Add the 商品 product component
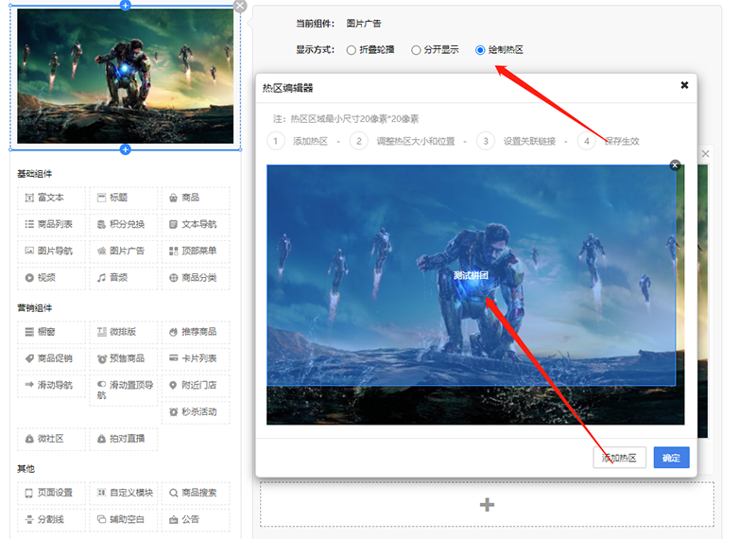The height and width of the screenshot is (539, 756). (x=196, y=198)
